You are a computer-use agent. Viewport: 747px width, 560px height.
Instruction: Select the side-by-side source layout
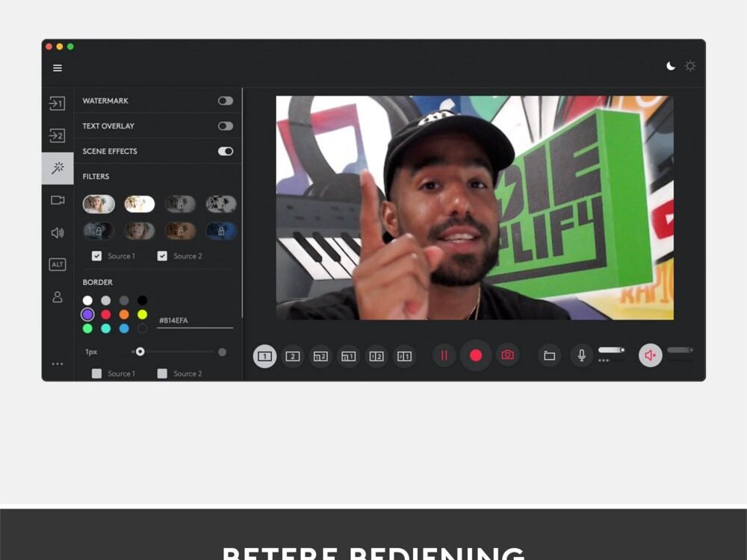(x=376, y=356)
